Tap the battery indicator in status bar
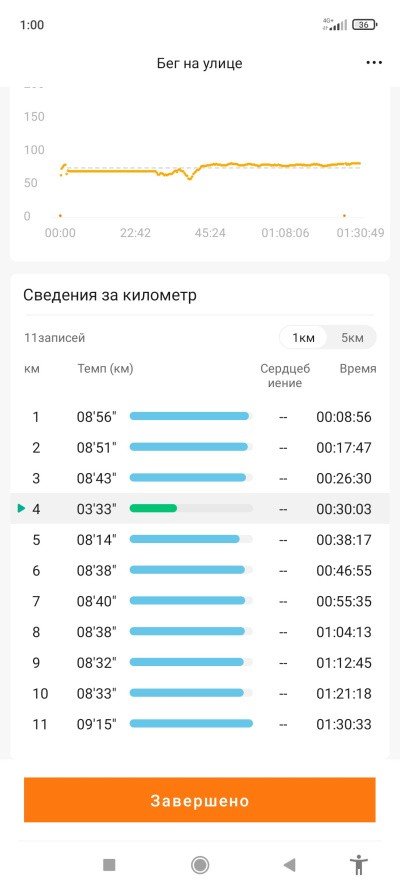400x889 pixels. (365, 24)
